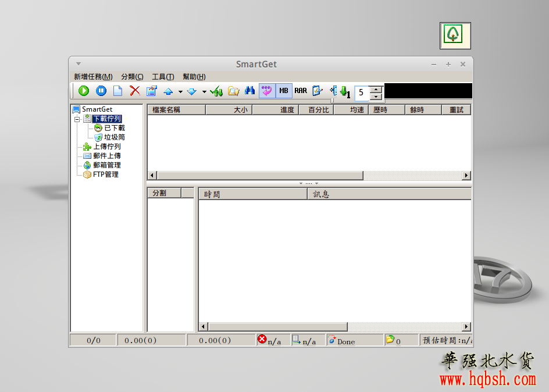Select 下載佇列 in the tree

(x=107, y=119)
